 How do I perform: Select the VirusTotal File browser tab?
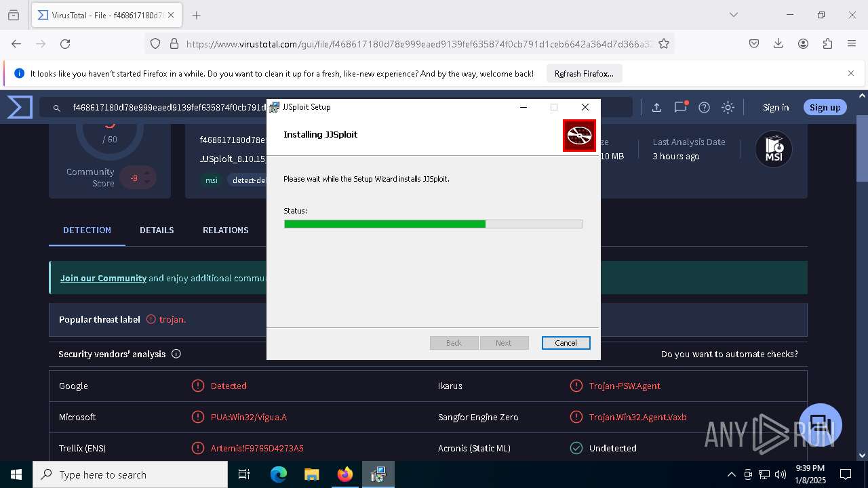(106, 15)
